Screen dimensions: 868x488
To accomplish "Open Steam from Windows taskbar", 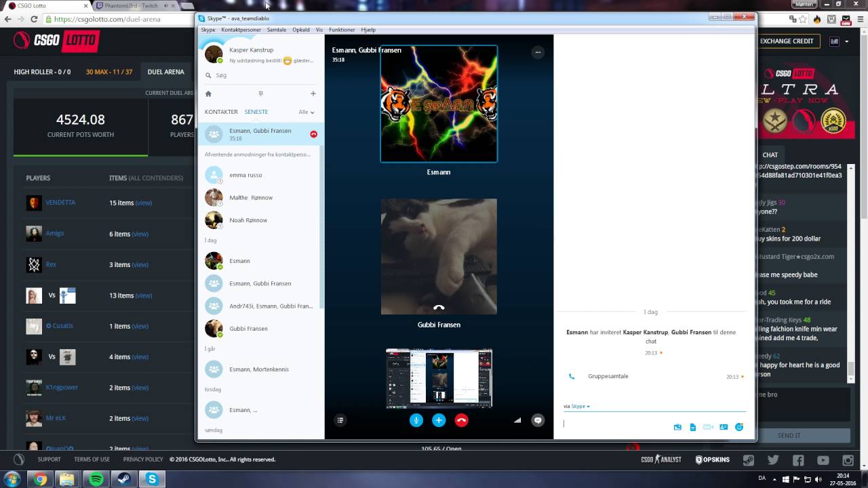I will point(124,479).
